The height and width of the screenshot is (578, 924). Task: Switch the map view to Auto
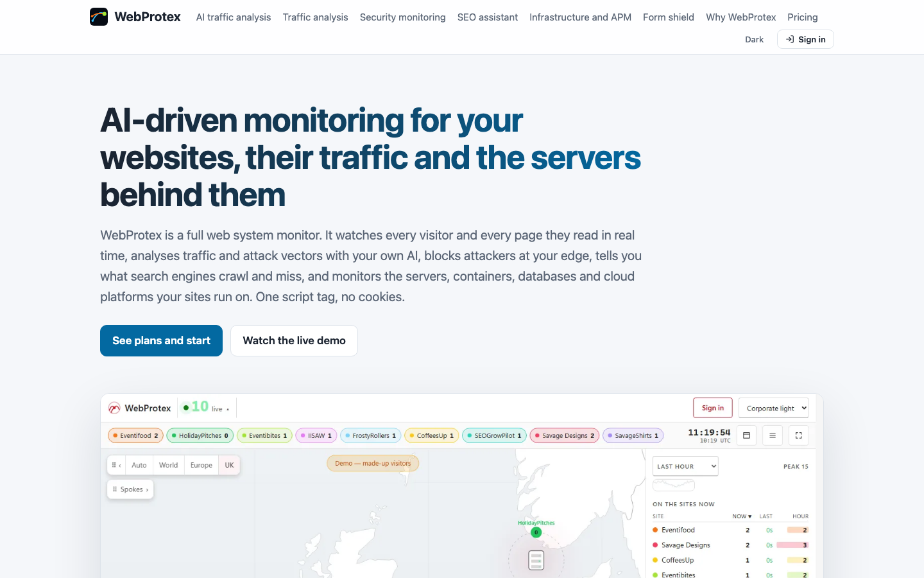click(x=139, y=465)
